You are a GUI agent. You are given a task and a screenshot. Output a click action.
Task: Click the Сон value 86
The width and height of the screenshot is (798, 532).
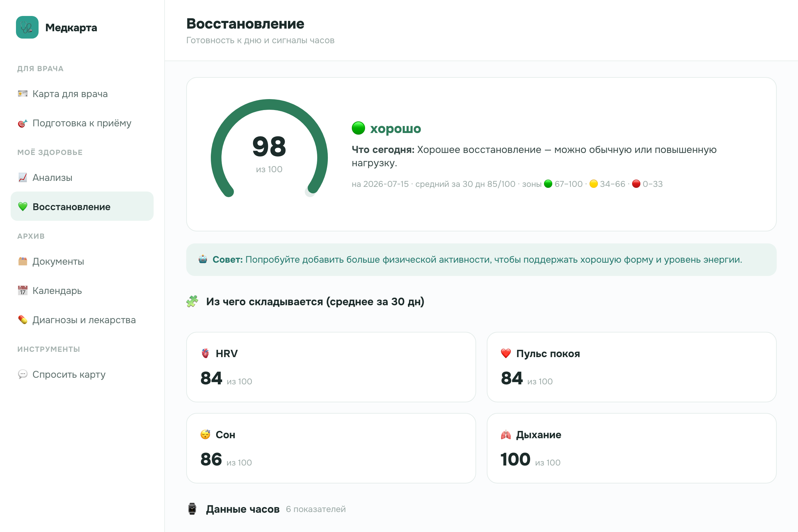[211, 460]
